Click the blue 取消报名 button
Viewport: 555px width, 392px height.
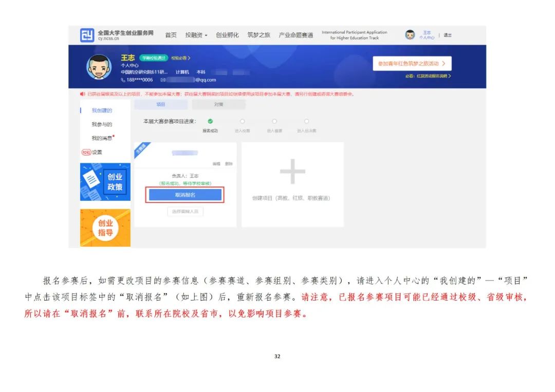185,195
